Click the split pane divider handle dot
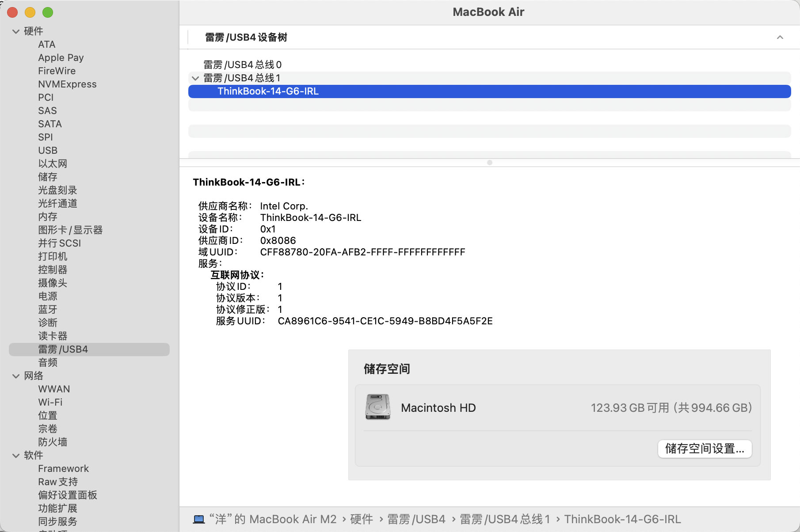The image size is (800, 532). (490, 163)
